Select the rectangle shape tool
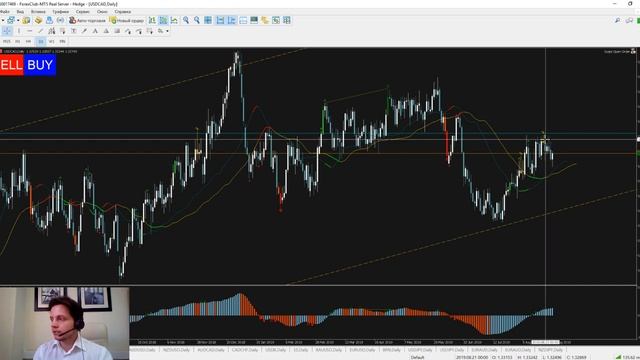 coord(117,31)
